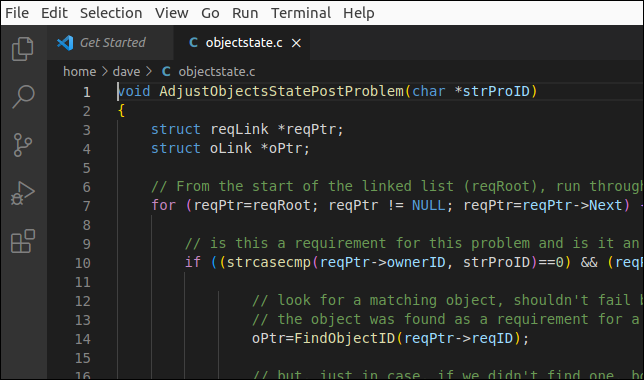The height and width of the screenshot is (380, 644).
Task: Click the 'char' keyword on line 1
Action: coord(428,91)
